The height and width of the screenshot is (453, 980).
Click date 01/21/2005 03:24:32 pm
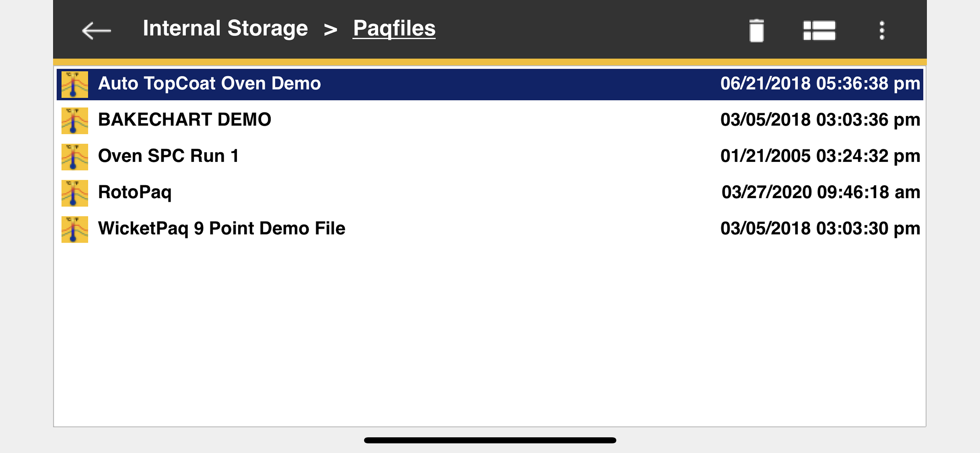pyautogui.click(x=820, y=156)
